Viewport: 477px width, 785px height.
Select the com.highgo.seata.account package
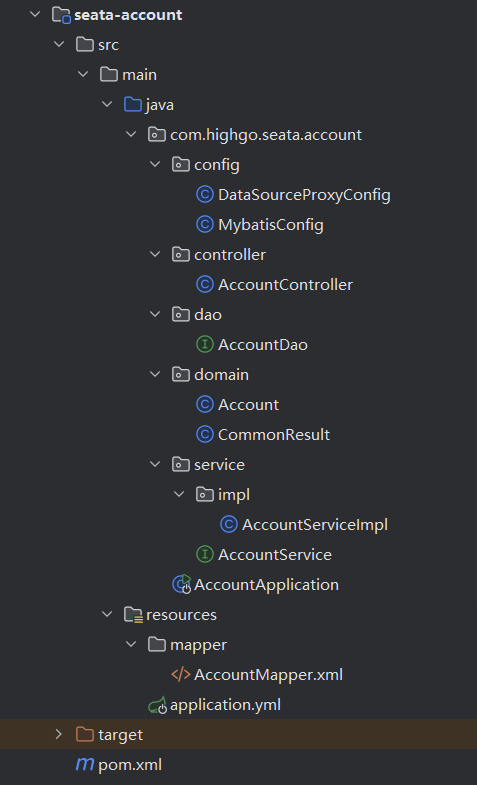266,135
